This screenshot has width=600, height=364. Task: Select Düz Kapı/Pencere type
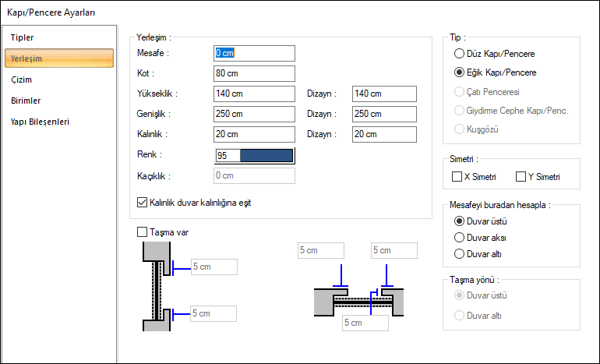459,54
